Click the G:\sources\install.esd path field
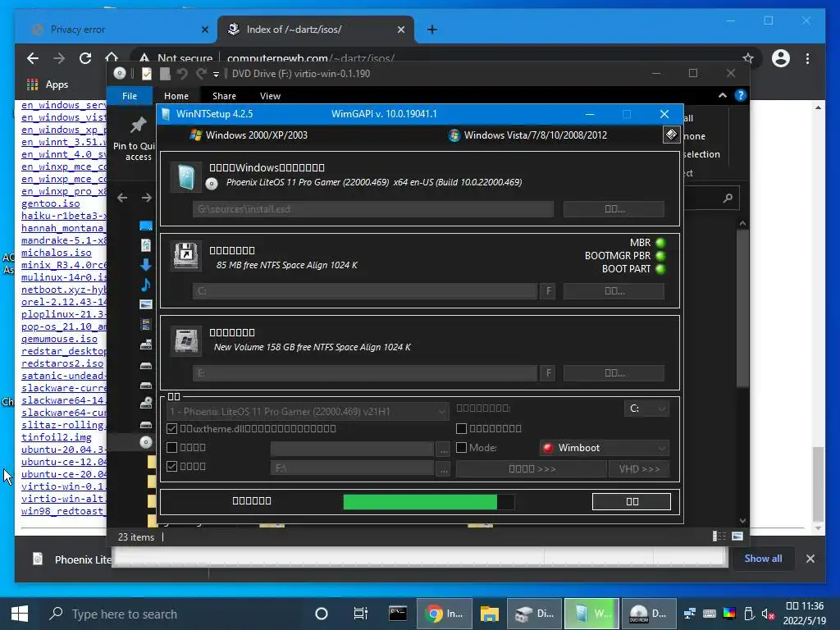Screen dimensions: 840x630 [373, 209]
